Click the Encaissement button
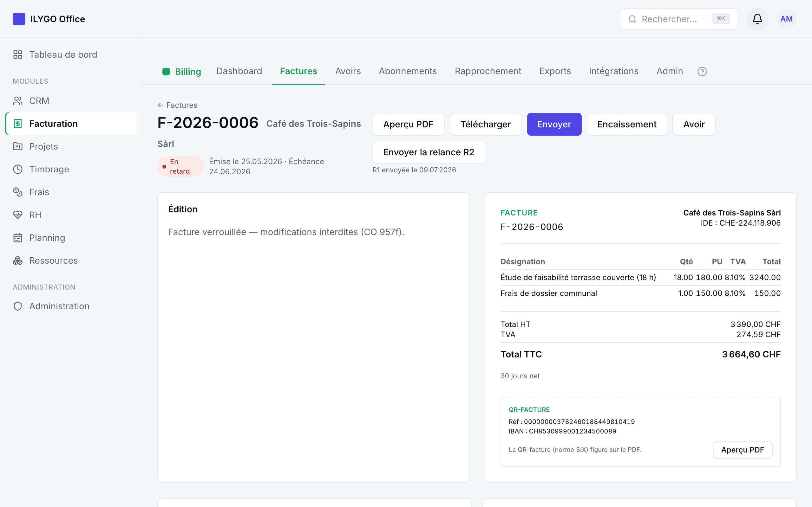Viewport: 812px width, 507px height. 627,124
